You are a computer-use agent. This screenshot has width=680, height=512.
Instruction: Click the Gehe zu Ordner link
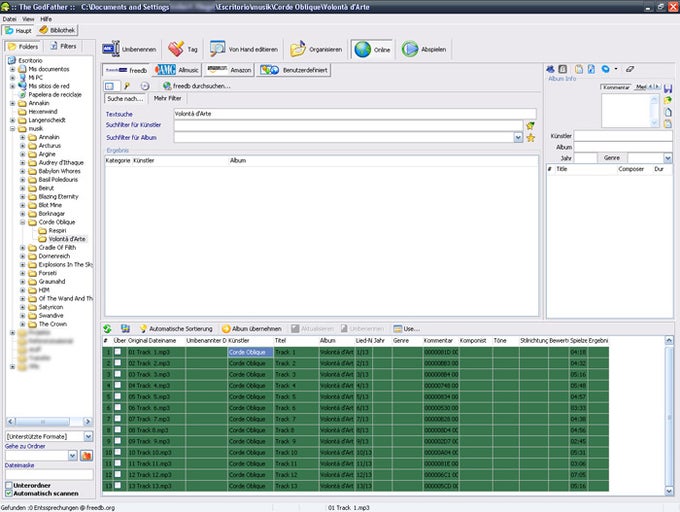tap(25, 446)
